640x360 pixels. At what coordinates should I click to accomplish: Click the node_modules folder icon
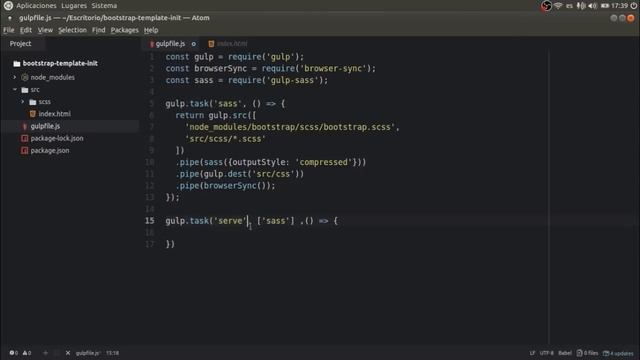click(25, 77)
